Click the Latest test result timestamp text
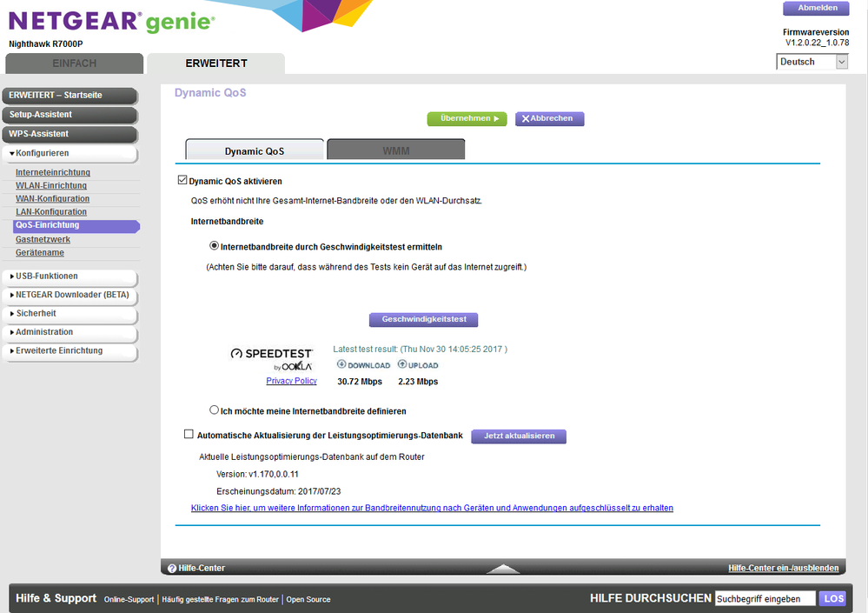The width and height of the screenshot is (868, 613). click(421, 349)
